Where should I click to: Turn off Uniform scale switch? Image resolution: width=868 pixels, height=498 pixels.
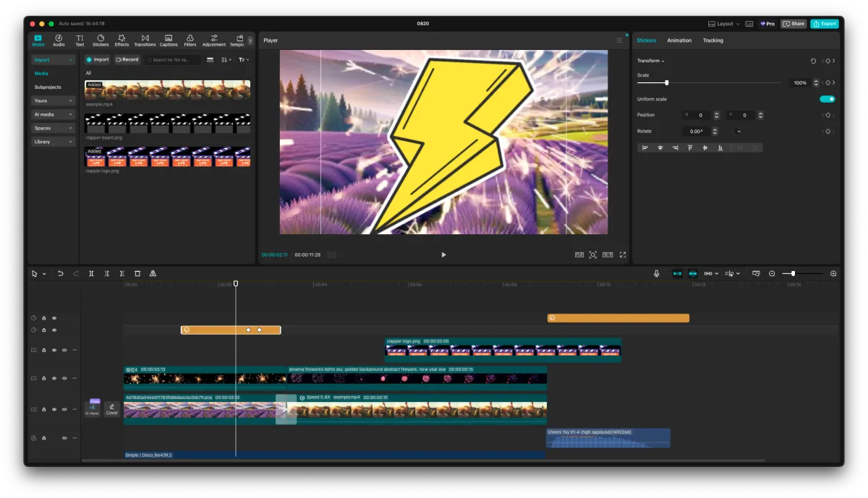(x=827, y=99)
